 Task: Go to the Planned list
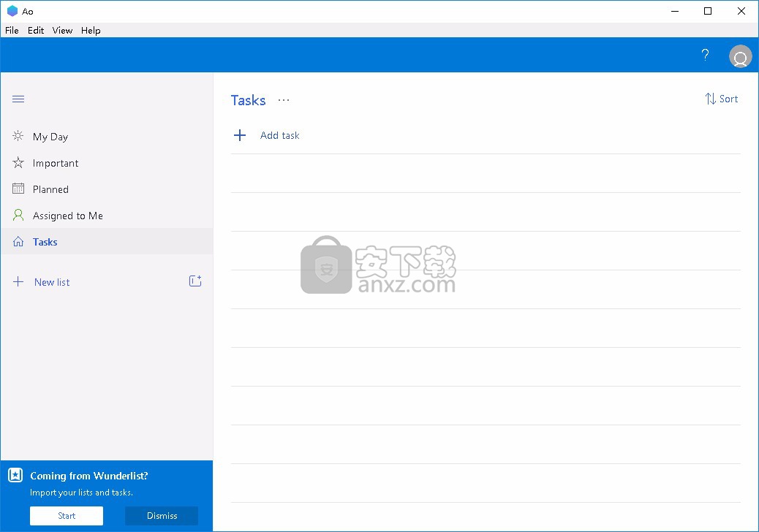[107, 189]
